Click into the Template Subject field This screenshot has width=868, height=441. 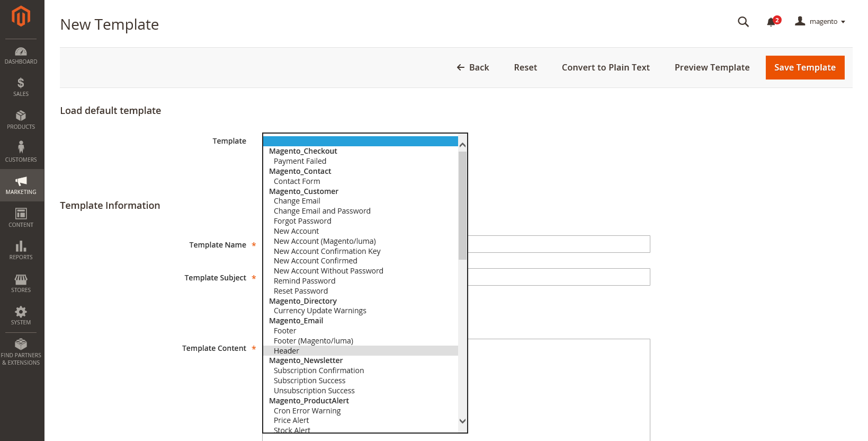coord(559,277)
